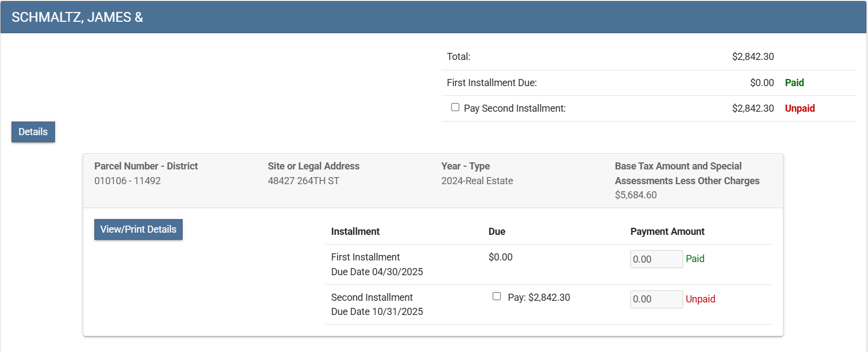Viewport: 868px width, 352px height.
Task: Click the Due Date 10/31/2025 text
Action: coord(377,312)
